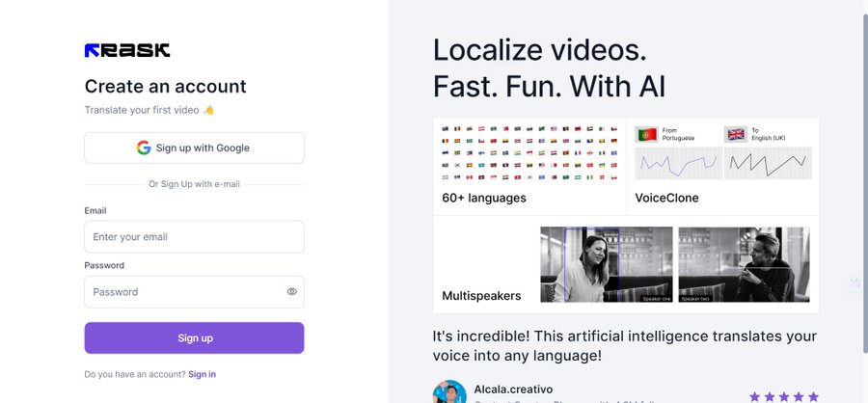Viewport: 868px width, 403px height.
Task: Click the Portuguese source waveform graph
Action: tap(679, 163)
